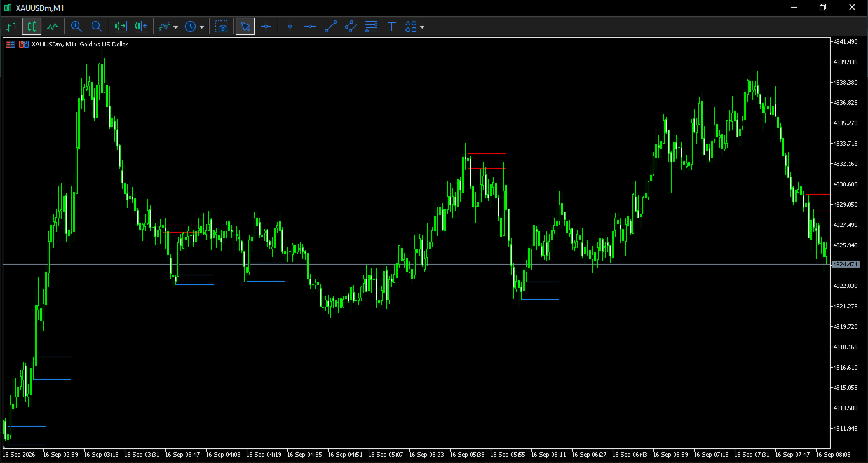The height and width of the screenshot is (463, 868).
Task: Select the equidistant channel tool
Action: (x=351, y=27)
